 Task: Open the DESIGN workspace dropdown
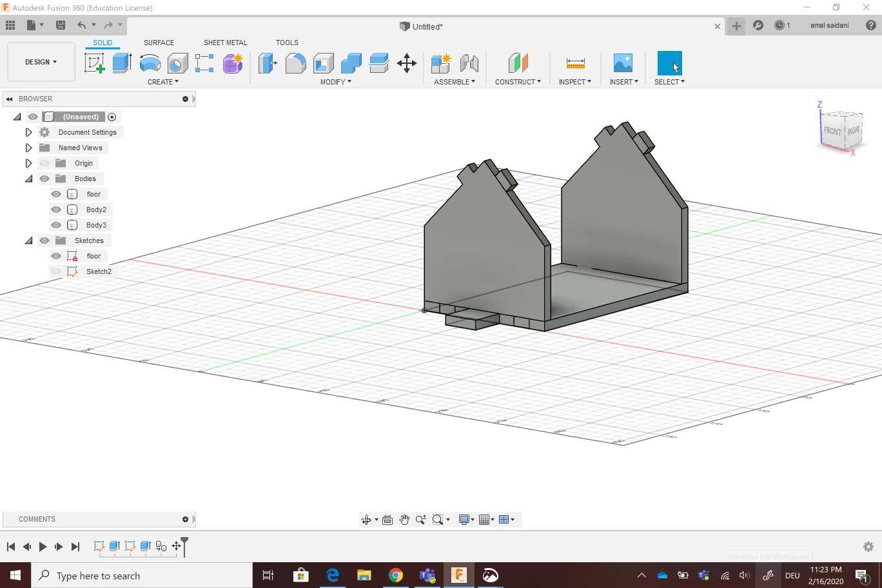coord(41,62)
